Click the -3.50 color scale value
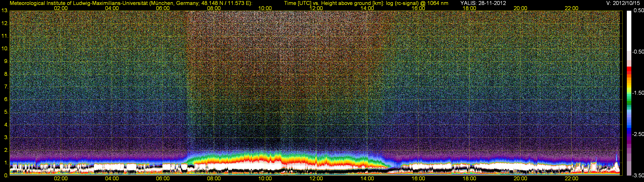Image resolution: width=644 pixels, height=182 pixels. click(638, 176)
